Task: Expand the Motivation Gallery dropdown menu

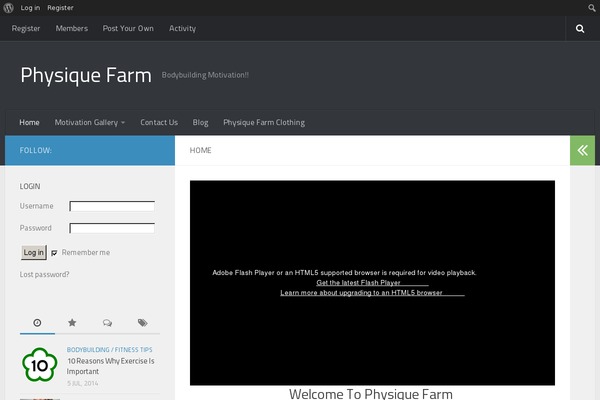Action: click(90, 122)
